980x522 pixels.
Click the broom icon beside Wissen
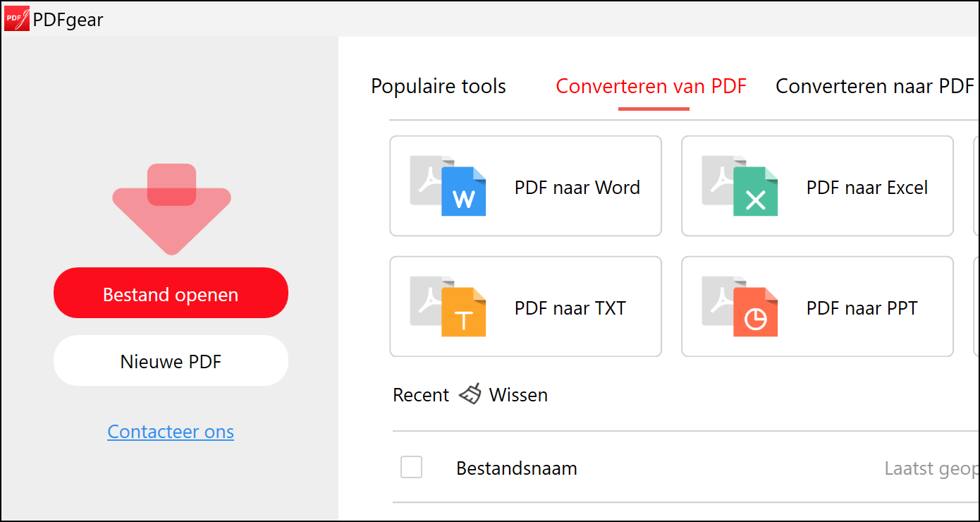tap(470, 394)
